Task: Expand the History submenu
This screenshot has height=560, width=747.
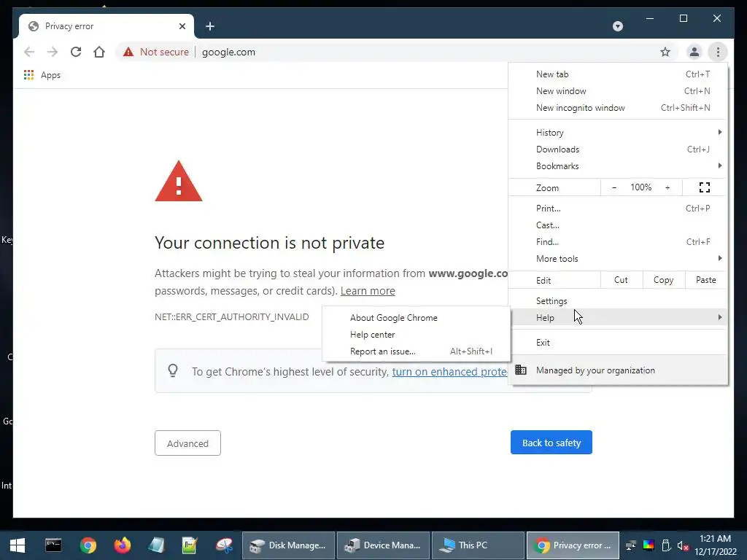Action: point(618,133)
